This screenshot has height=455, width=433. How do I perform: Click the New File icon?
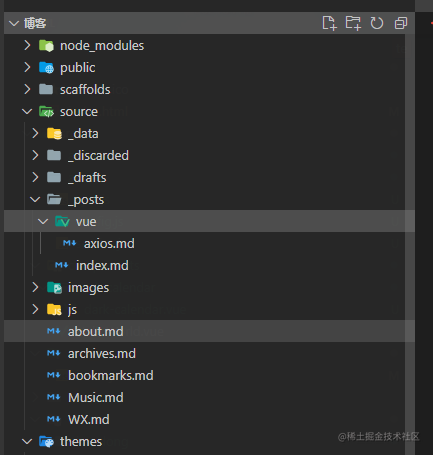(x=329, y=23)
